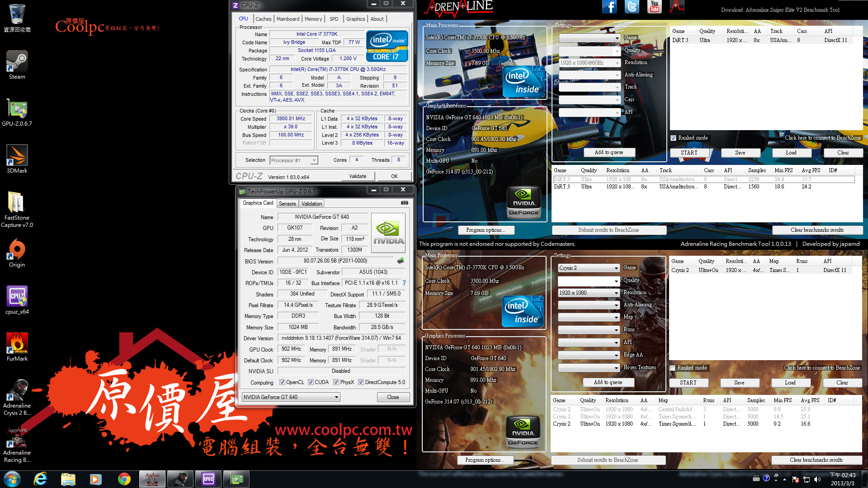Switch to CPU-Z taskbar button
This screenshot has width=868, height=488.
[x=208, y=479]
